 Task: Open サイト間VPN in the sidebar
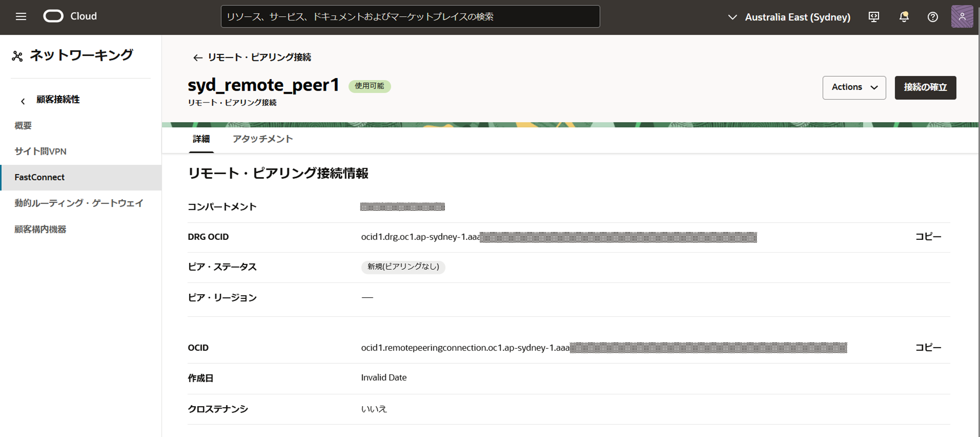click(40, 152)
